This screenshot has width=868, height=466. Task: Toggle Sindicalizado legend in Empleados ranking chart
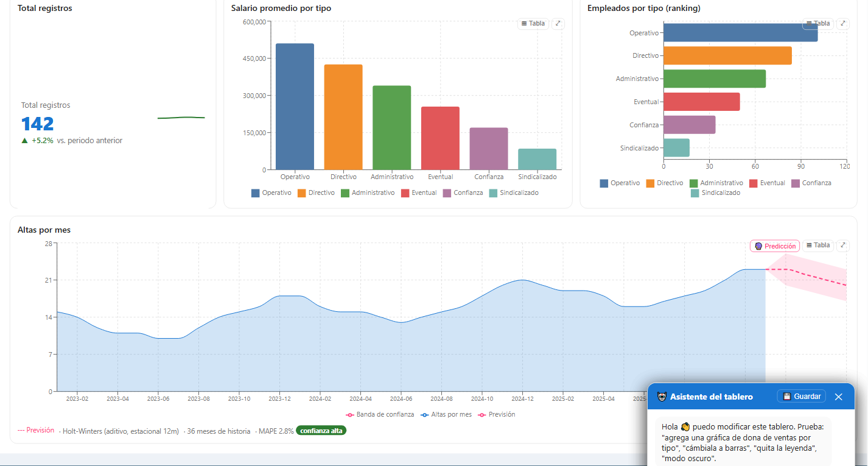point(716,193)
